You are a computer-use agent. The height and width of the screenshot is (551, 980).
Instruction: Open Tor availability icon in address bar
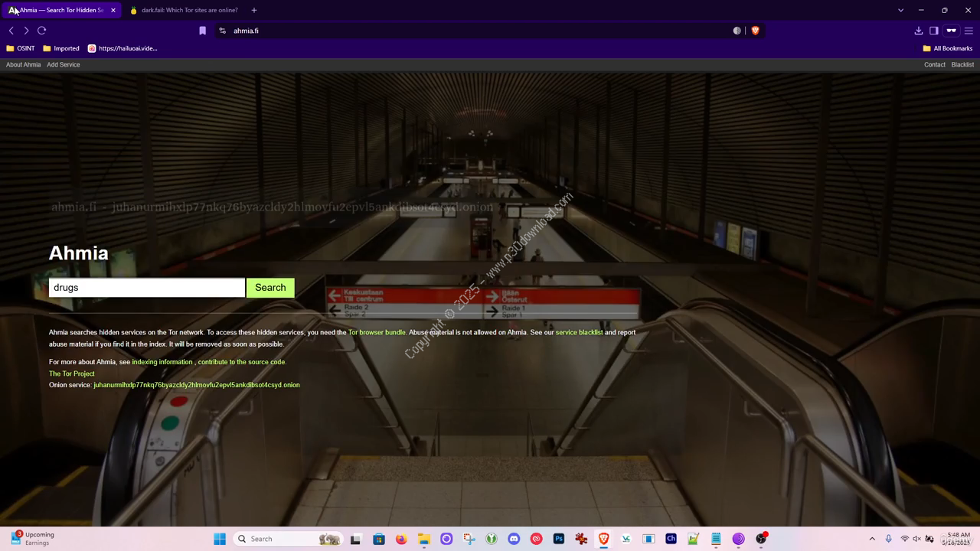737,31
